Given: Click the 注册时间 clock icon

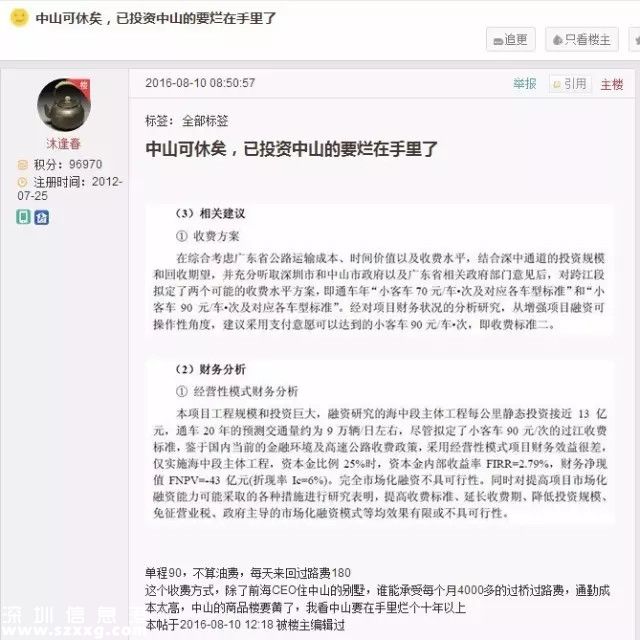Looking at the screenshot, I should 22,182.
